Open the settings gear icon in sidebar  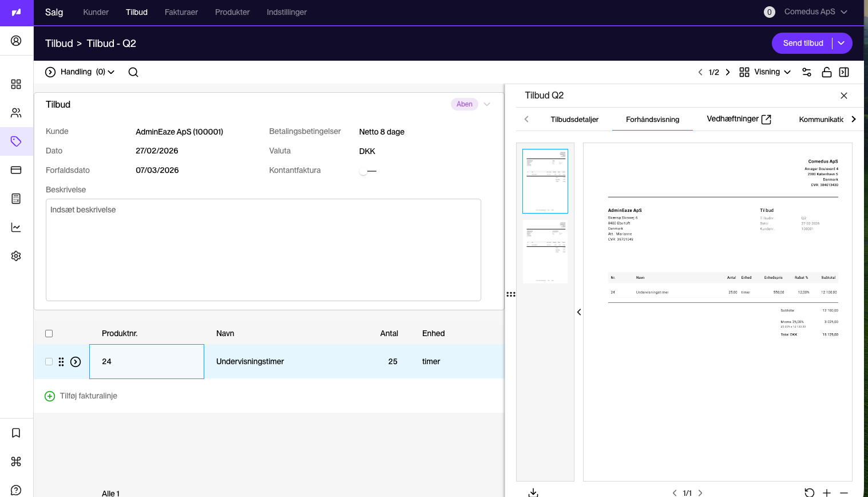[16, 256]
